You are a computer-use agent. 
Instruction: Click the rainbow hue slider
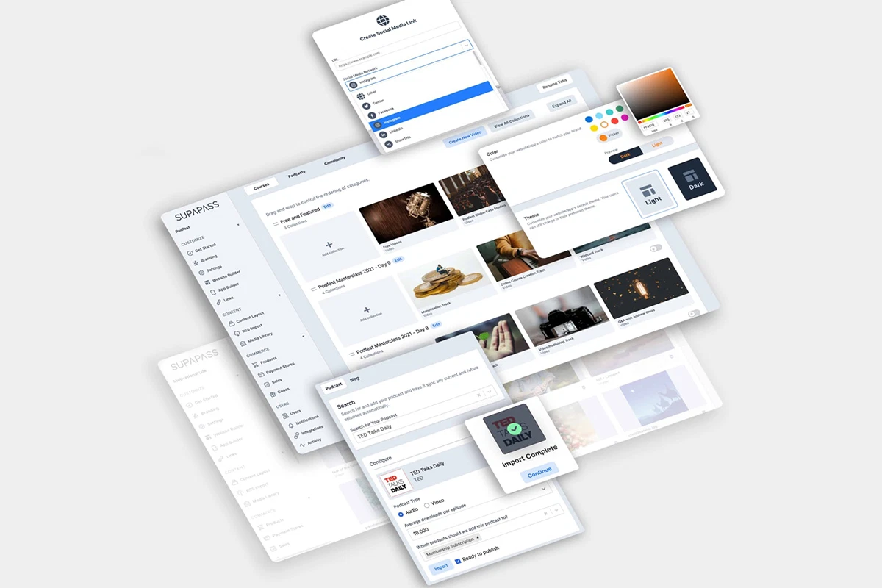[x=664, y=112]
